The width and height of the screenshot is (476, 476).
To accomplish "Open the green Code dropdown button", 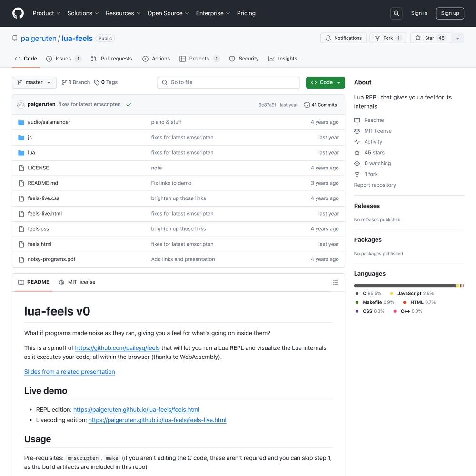I will pos(326,82).
